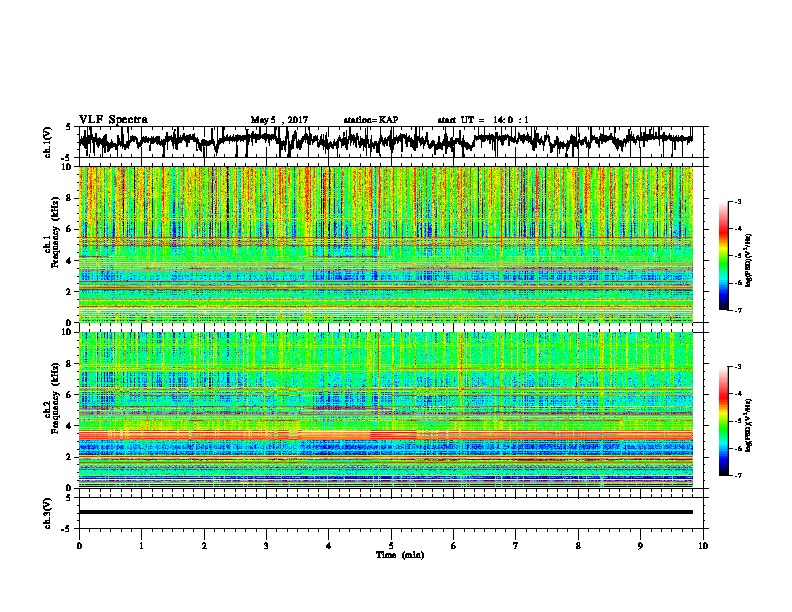The height and width of the screenshot is (612, 792).
Task: Click the "6" kHz tick on ch.1 frequency axis
Action: point(69,229)
